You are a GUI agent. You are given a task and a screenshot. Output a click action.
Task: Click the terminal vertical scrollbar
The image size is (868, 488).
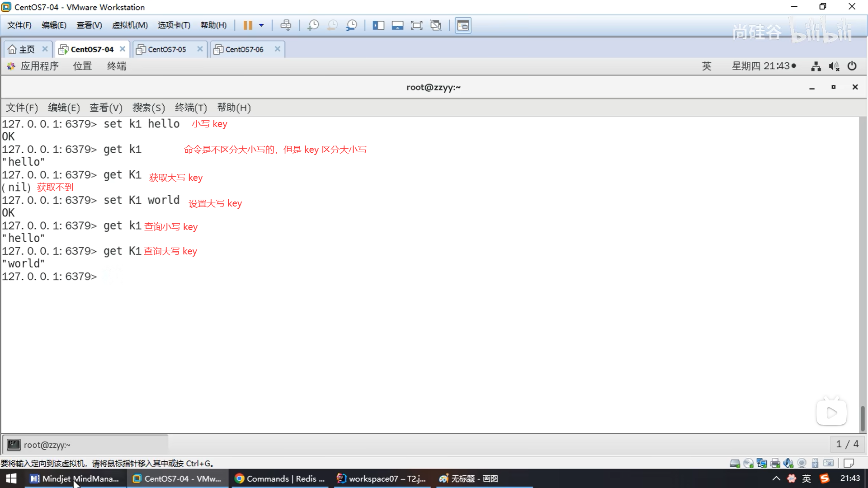tap(862, 418)
